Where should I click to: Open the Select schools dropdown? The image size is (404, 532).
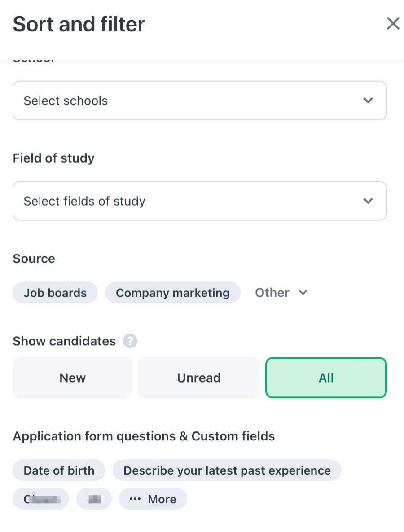[x=199, y=101]
